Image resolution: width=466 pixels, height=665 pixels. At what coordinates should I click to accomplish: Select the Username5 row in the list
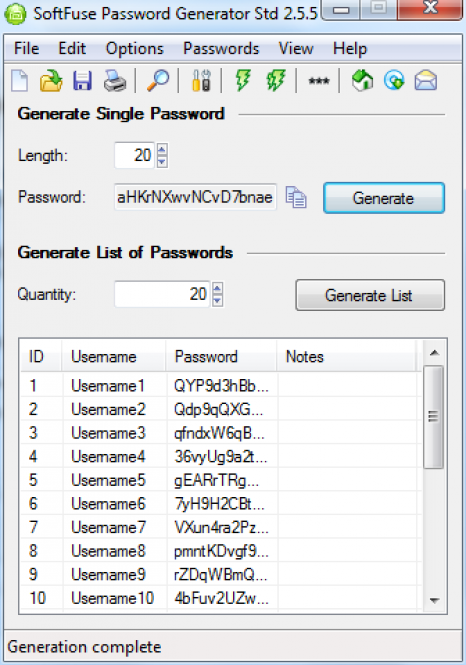tap(220, 480)
